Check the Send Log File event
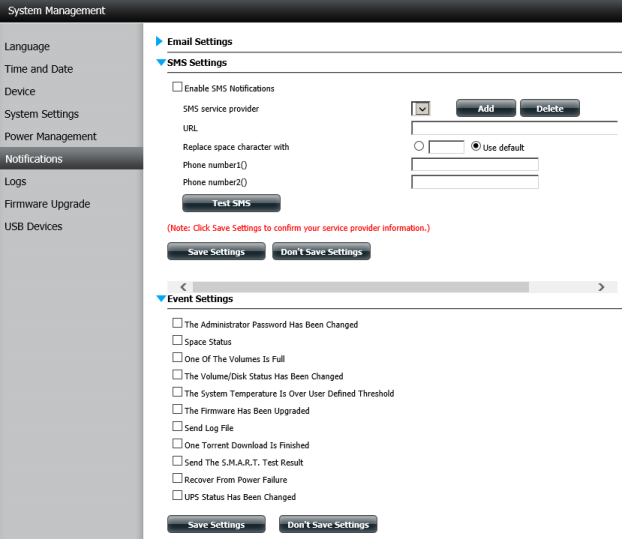The image size is (622, 539). [x=177, y=426]
